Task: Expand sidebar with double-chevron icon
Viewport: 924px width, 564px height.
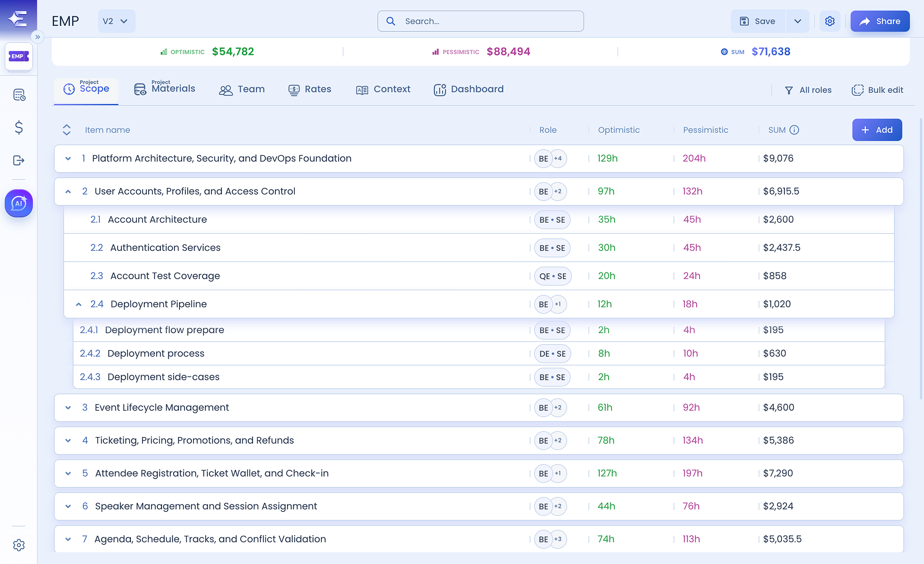Action: pyautogui.click(x=38, y=37)
